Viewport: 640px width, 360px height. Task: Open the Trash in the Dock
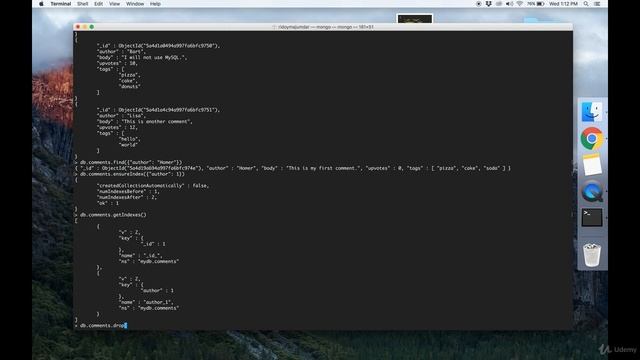591,255
